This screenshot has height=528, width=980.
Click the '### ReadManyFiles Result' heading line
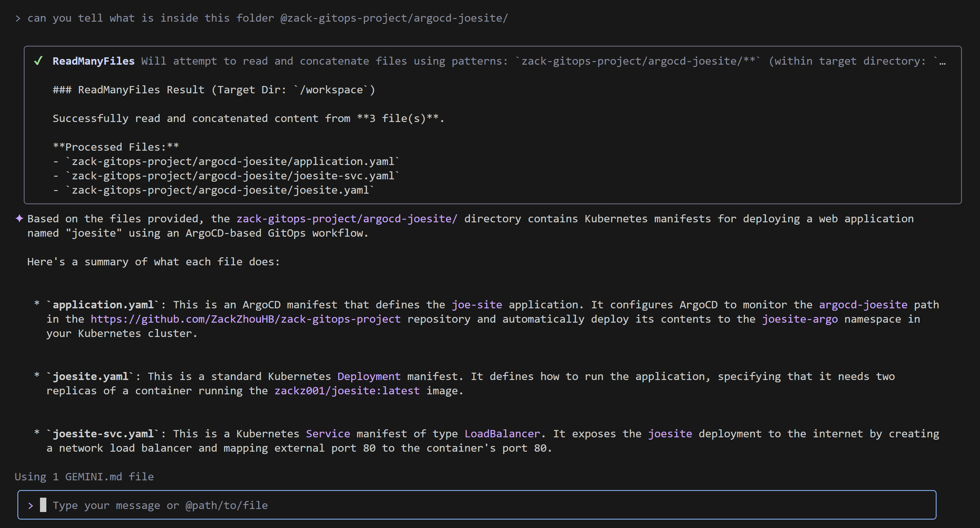(x=214, y=90)
